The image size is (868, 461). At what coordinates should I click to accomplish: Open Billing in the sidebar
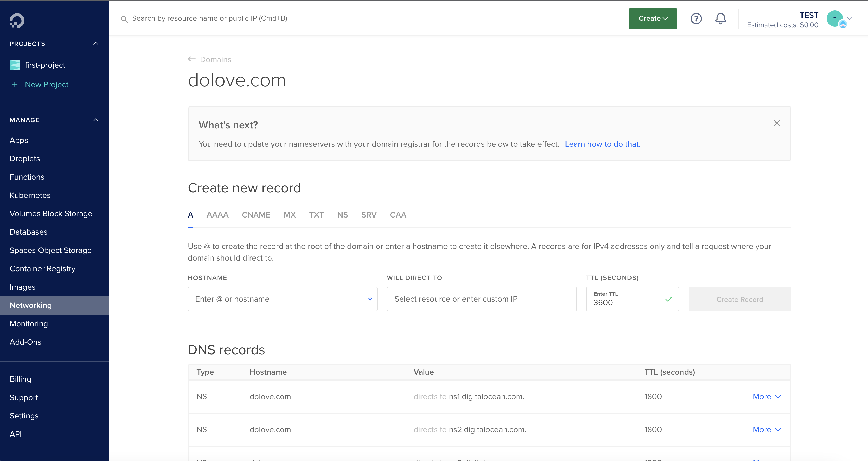point(20,379)
